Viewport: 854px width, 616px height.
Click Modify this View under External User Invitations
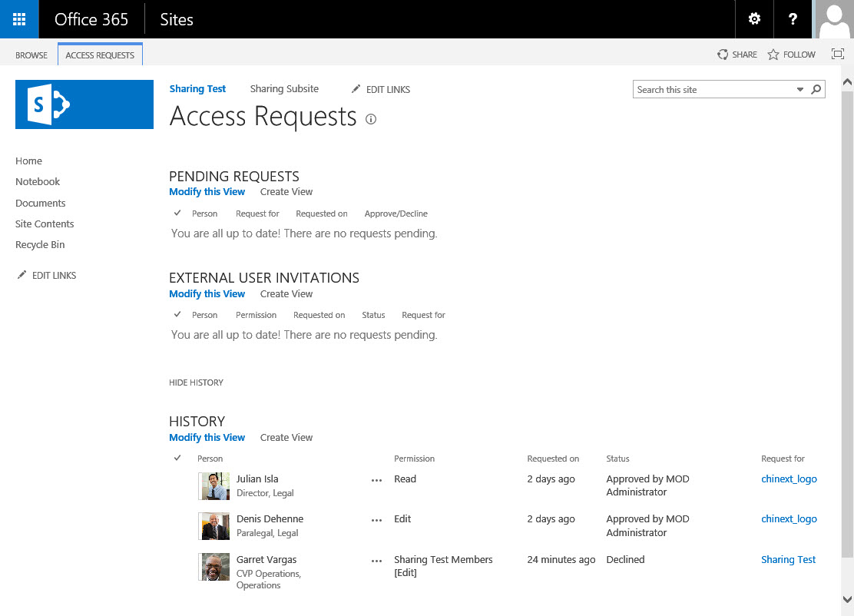tap(207, 293)
